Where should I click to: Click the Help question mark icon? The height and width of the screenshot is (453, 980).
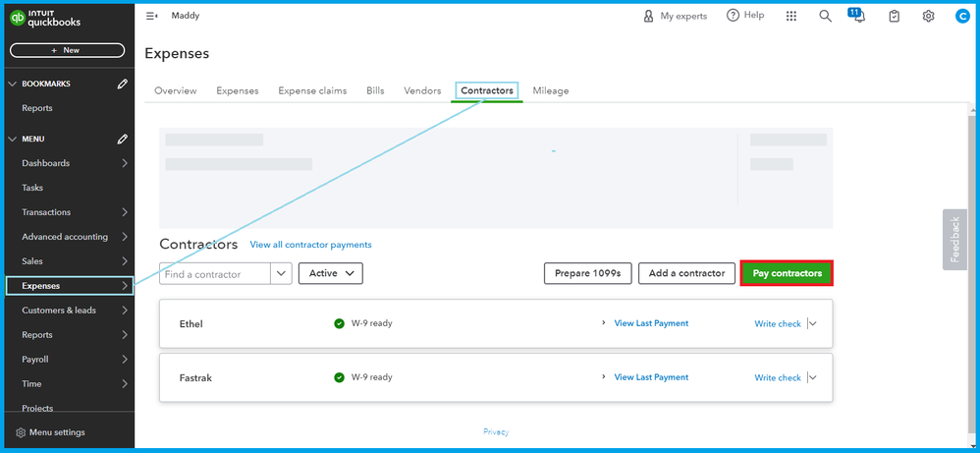(733, 16)
